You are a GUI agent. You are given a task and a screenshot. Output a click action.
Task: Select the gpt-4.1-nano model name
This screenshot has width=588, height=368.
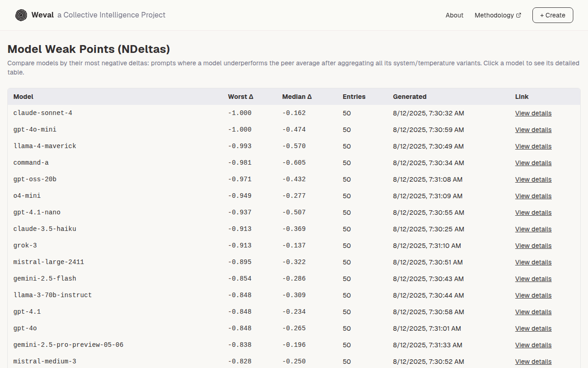(x=37, y=213)
